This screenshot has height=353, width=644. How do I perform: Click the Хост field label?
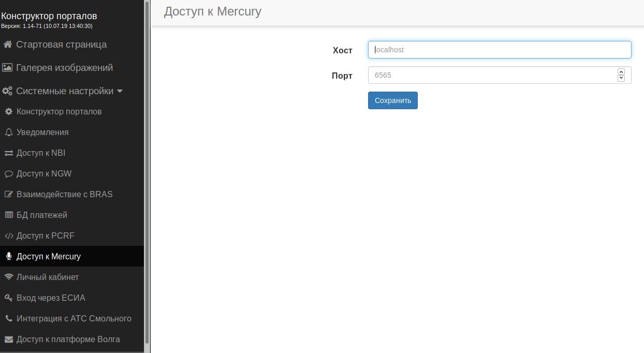343,50
